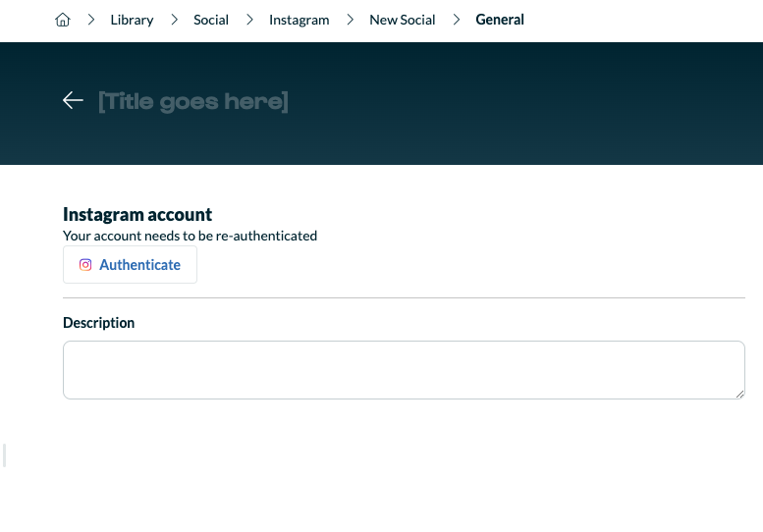Focus the Description text area
Viewport: 763px width, 532px height.
coord(404,370)
